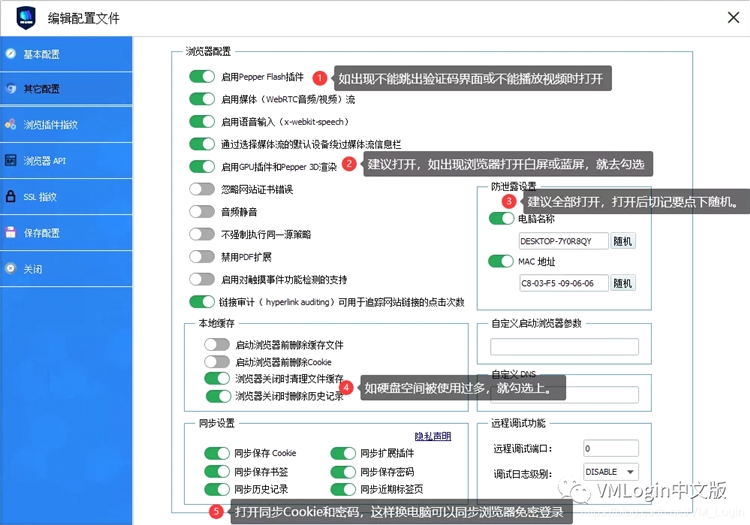Toggle 浏览器关闭时清理文件缓存 switch
Viewport: 750px width, 525px height.
tap(217, 379)
